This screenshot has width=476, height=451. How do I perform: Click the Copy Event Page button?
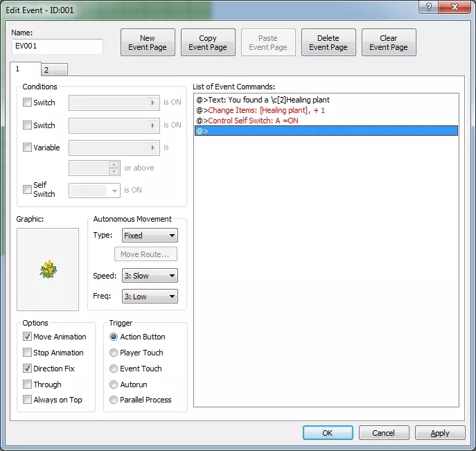click(208, 42)
